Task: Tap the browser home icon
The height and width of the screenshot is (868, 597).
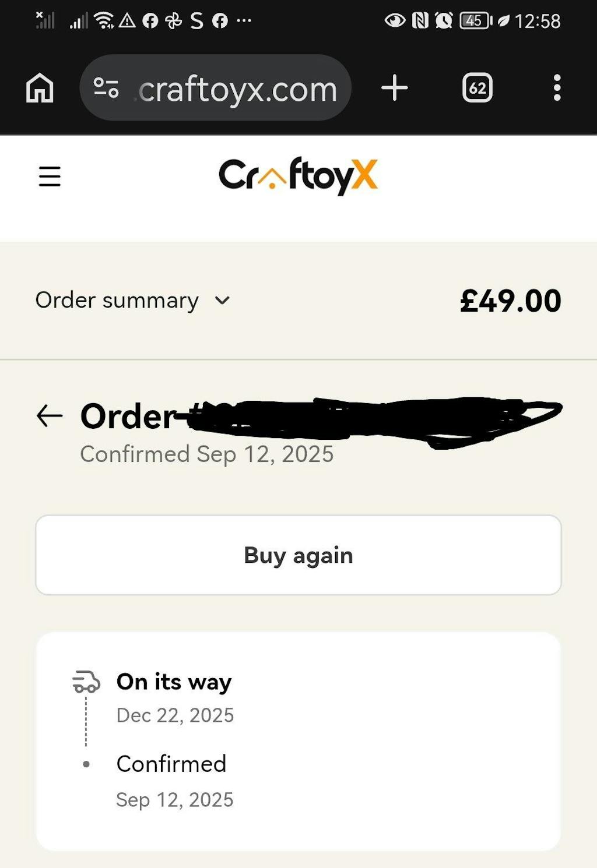Action: click(x=40, y=89)
